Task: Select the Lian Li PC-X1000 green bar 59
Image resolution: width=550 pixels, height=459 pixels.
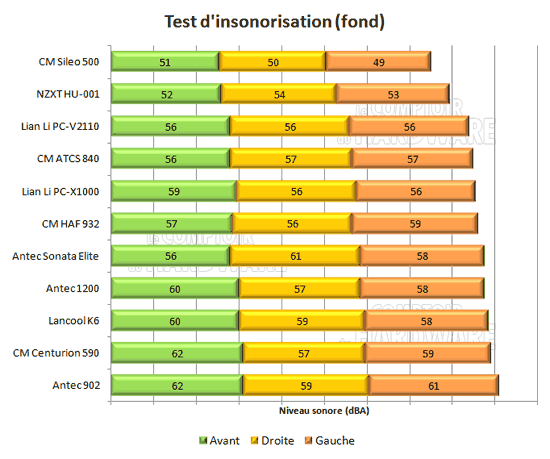Action: 174,191
